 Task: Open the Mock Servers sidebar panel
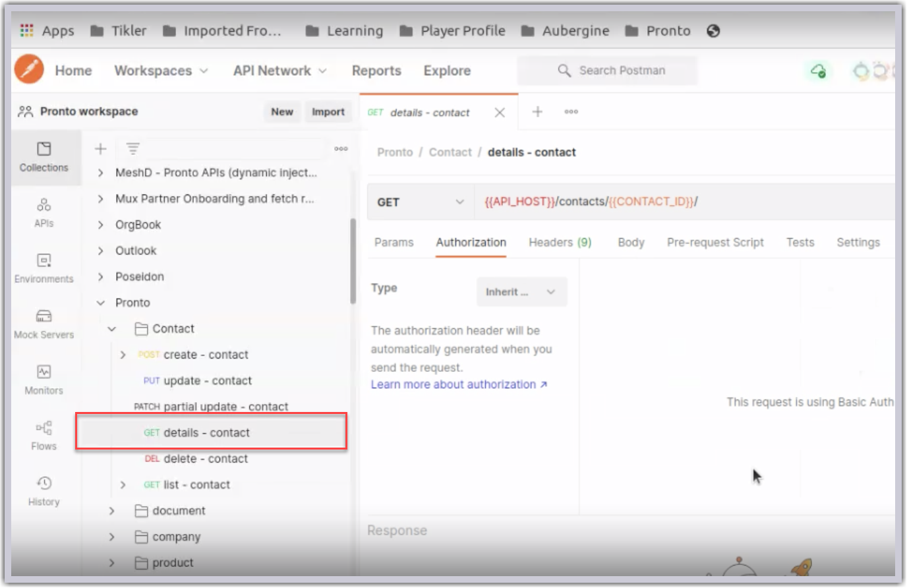click(x=44, y=324)
